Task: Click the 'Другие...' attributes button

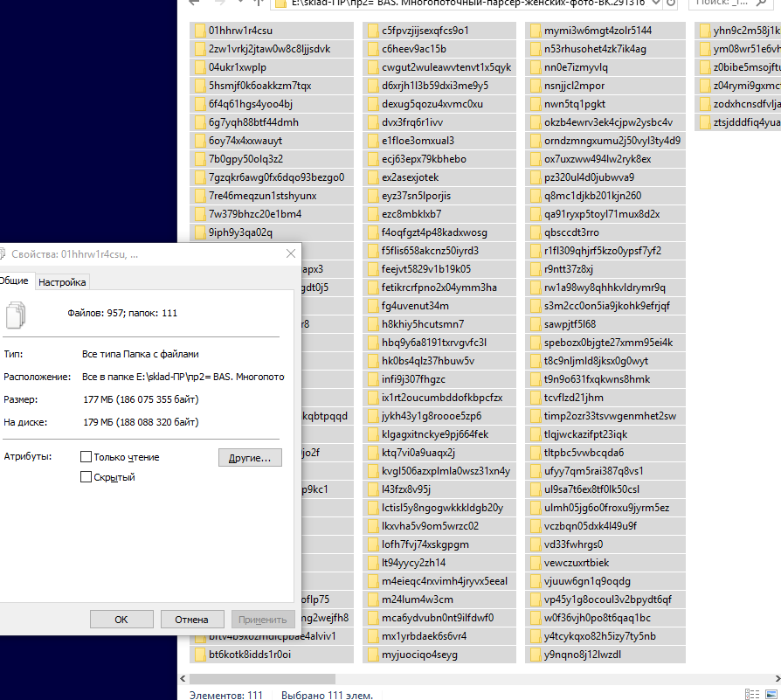Action: (250, 458)
